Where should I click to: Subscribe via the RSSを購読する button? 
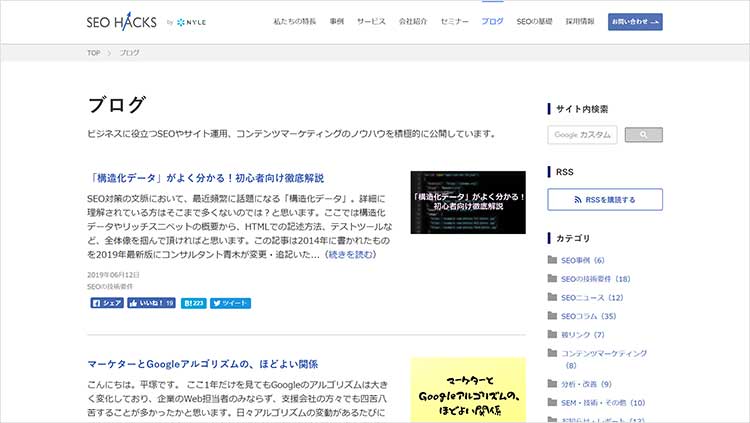(x=605, y=200)
